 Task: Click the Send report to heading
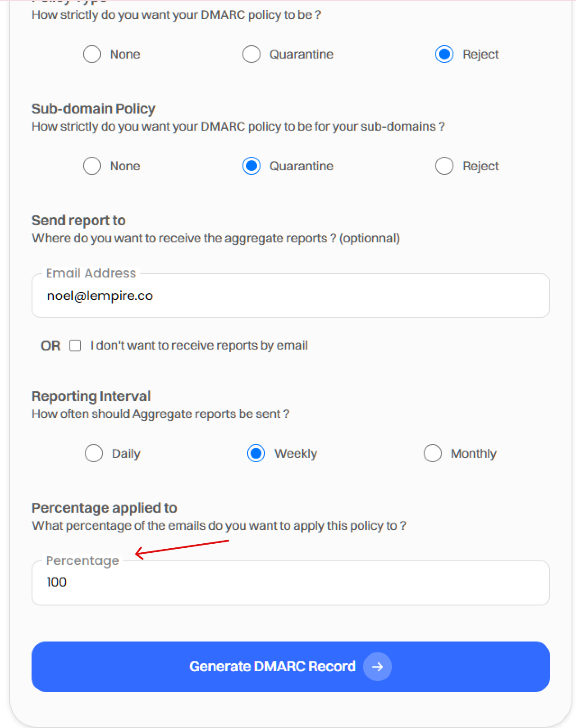tap(78, 220)
